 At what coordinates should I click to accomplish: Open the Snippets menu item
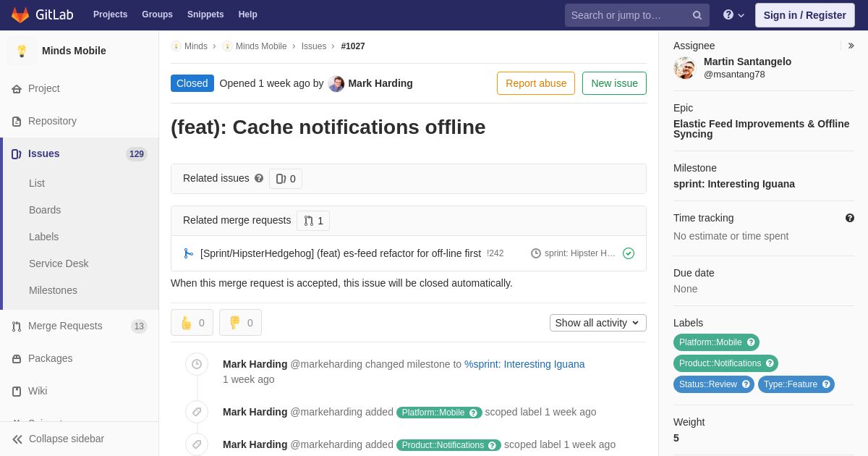[x=205, y=14]
